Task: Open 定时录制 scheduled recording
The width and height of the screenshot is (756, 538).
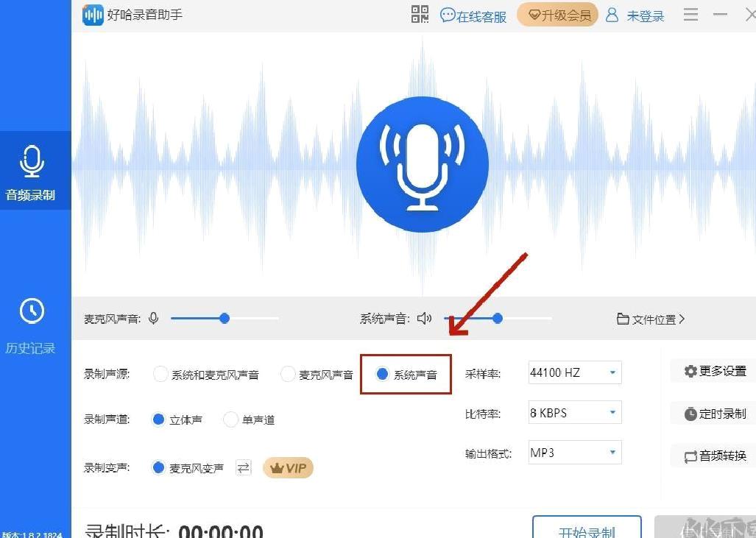Action: point(715,414)
